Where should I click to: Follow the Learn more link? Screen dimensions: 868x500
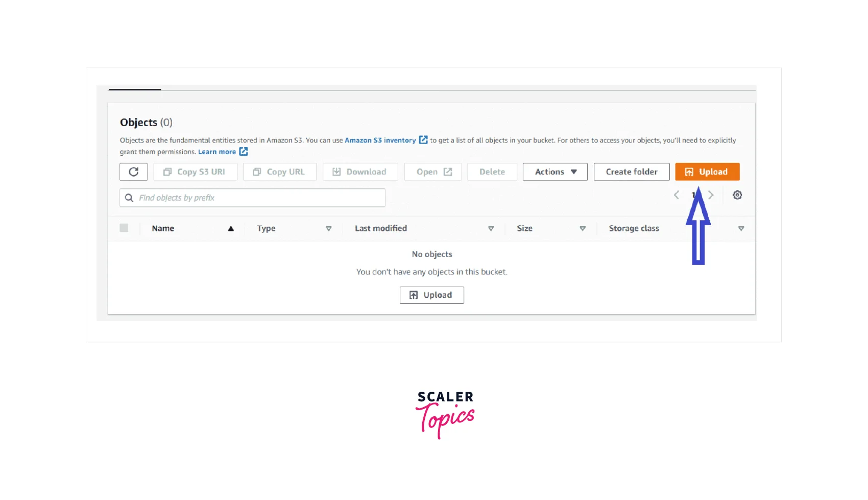(216, 152)
